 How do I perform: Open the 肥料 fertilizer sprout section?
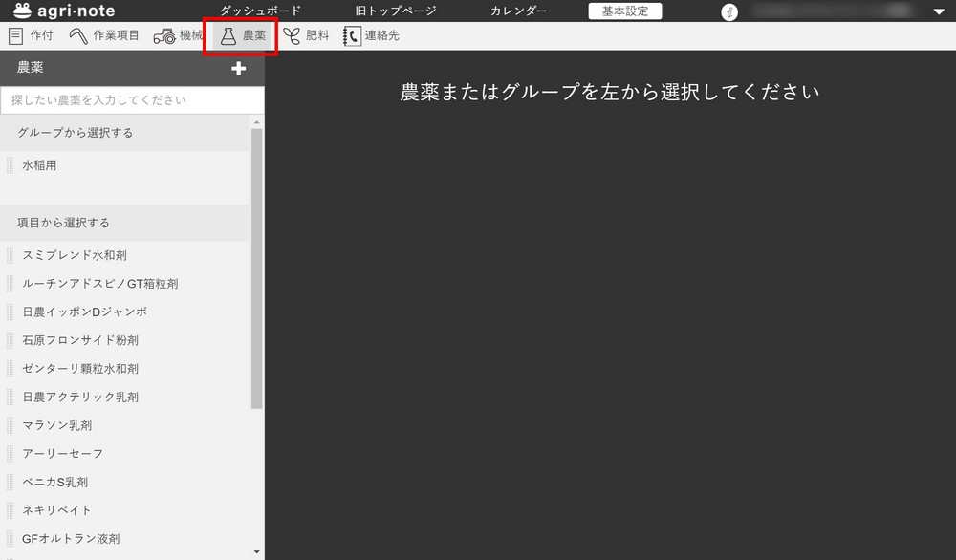point(305,36)
